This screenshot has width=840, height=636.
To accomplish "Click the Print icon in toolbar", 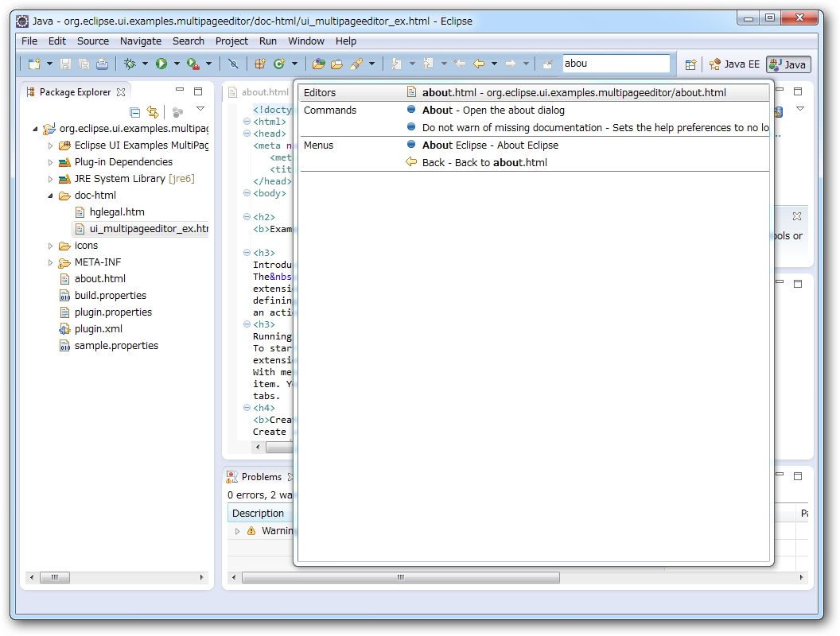I will tap(102, 64).
